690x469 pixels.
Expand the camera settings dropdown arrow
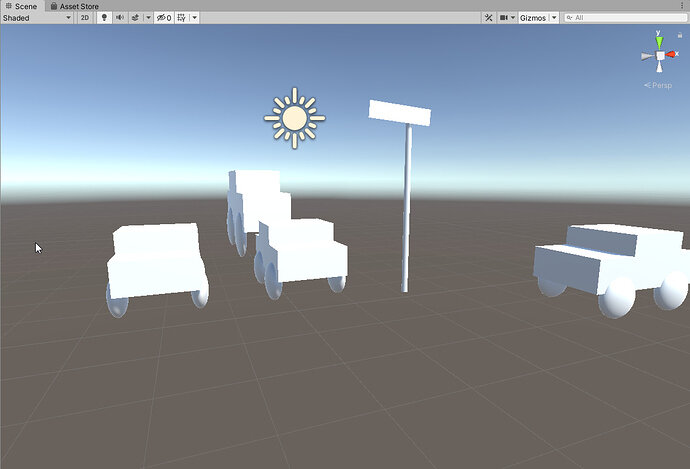pyautogui.click(x=513, y=18)
